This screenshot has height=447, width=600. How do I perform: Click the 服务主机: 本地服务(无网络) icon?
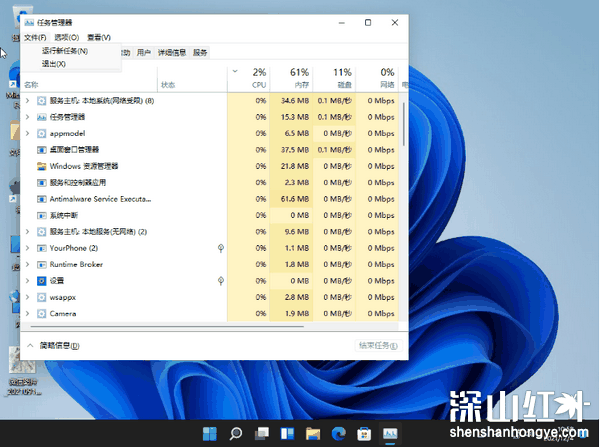41,232
